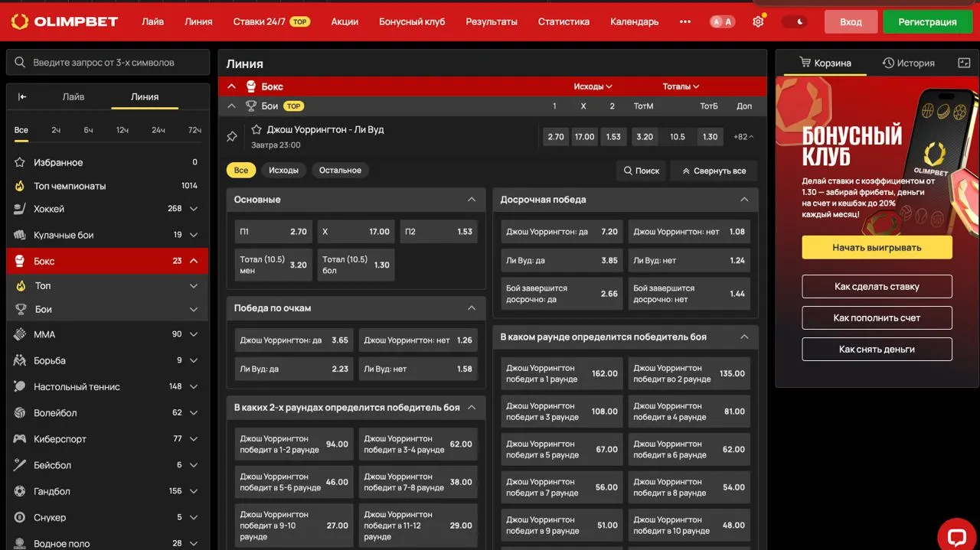Select the 2ч time filter

tap(56, 130)
